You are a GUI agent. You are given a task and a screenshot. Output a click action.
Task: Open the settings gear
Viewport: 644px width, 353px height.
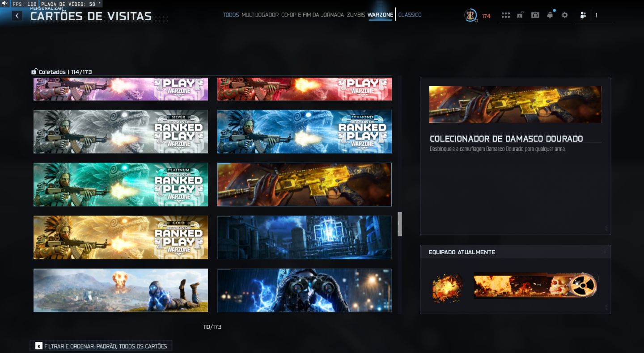coord(565,15)
